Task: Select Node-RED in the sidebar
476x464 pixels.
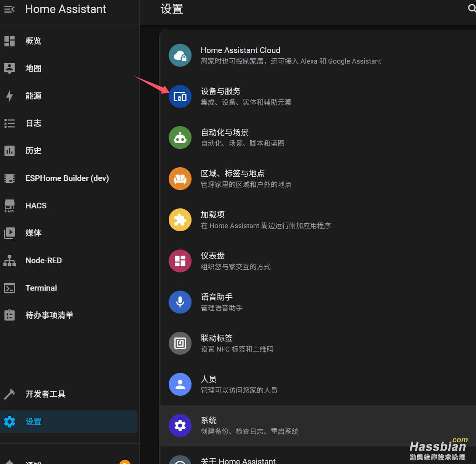Action: 69,260
